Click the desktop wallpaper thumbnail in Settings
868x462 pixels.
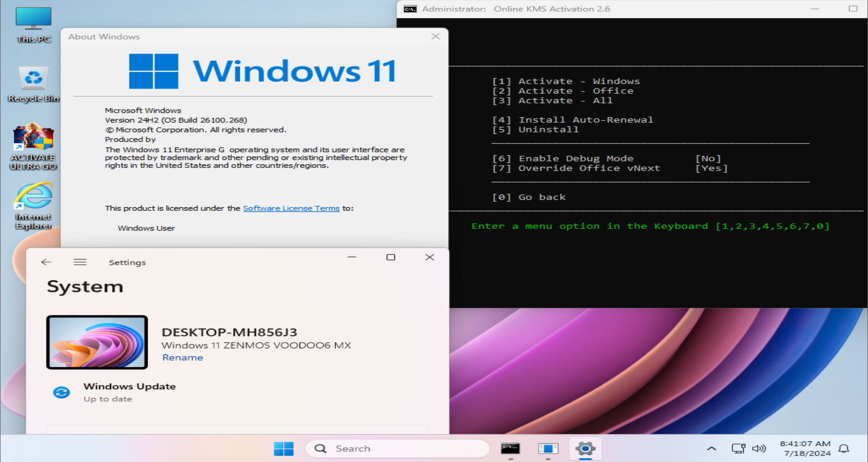(97, 342)
